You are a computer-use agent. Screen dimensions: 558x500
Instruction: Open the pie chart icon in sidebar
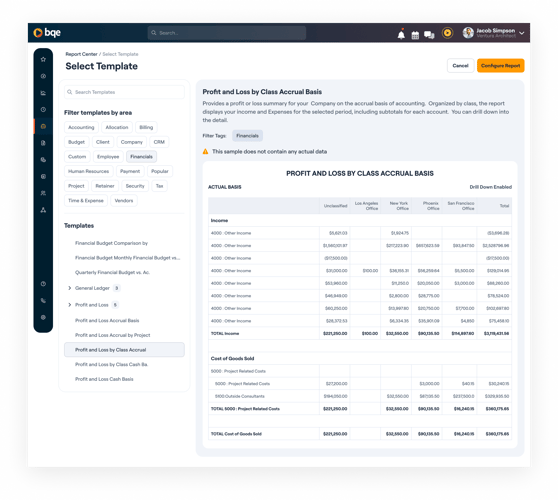click(43, 160)
